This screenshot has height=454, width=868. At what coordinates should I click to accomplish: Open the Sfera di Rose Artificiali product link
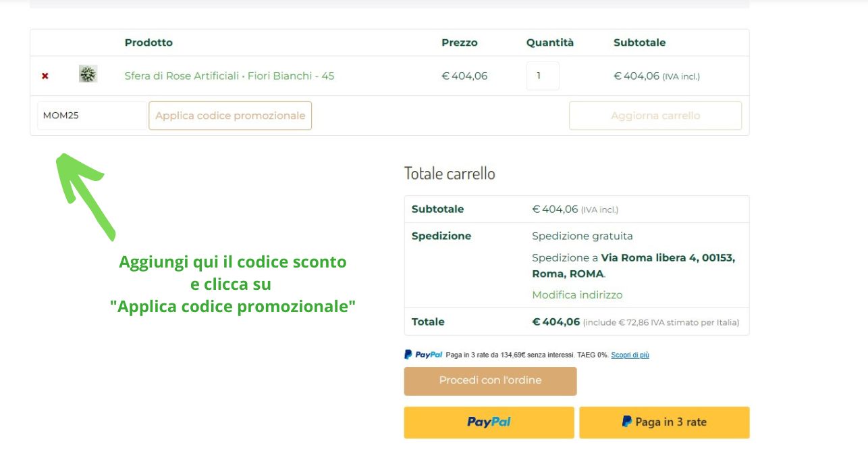pos(229,76)
